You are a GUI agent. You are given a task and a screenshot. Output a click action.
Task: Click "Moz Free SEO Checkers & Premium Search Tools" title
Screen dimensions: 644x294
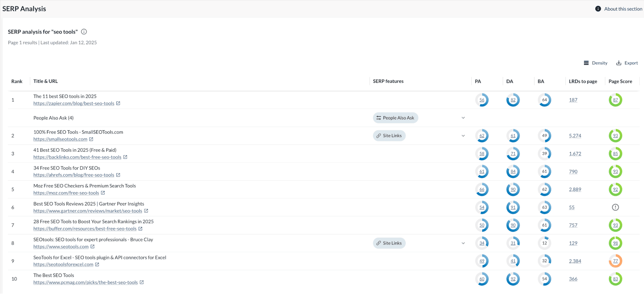click(85, 186)
